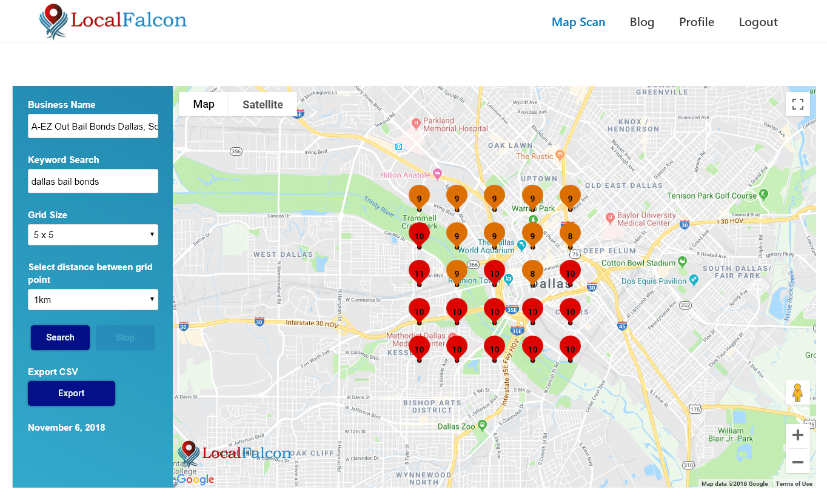Open the Profile page

click(x=697, y=22)
